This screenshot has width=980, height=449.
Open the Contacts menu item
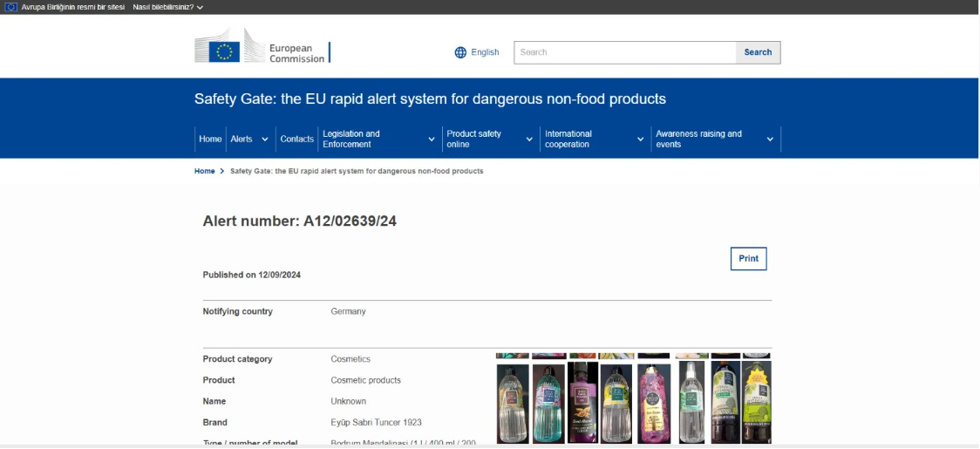pos(296,139)
